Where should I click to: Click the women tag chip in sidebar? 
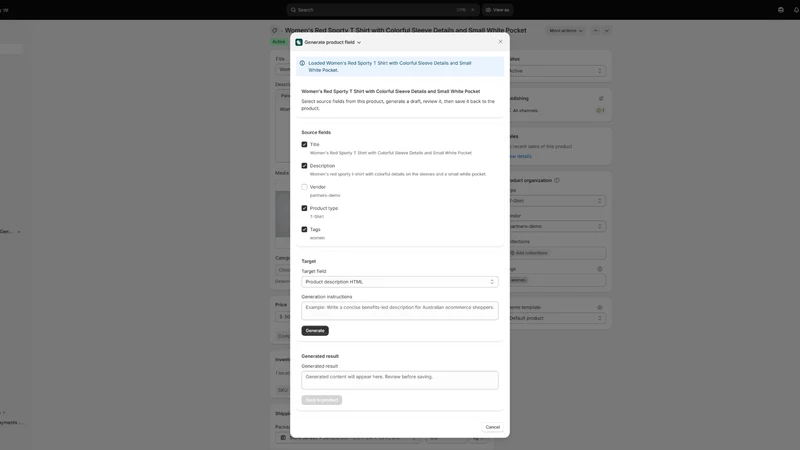pos(518,280)
